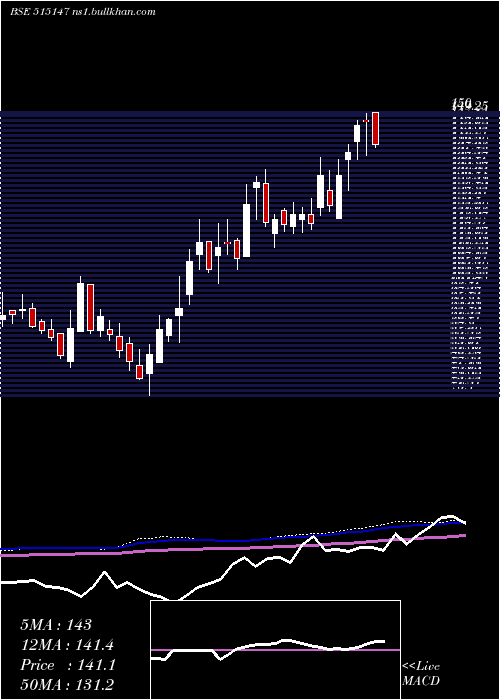This screenshot has height=700, width=500.
Task: Click the 149.25 price label on the axis
Action: [469, 106]
